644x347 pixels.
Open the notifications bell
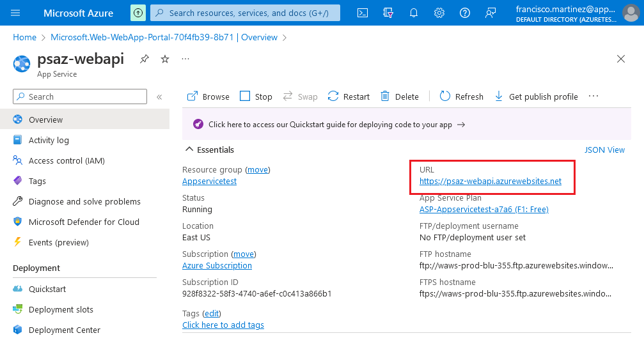(x=414, y=13)
